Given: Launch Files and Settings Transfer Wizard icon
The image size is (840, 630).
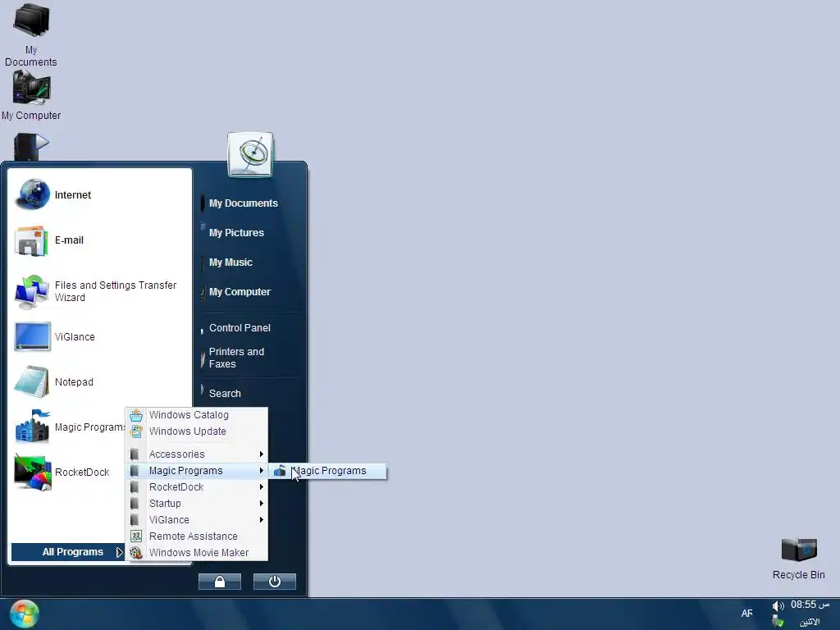Looking at the screenshot, I should tap(32, 291).
